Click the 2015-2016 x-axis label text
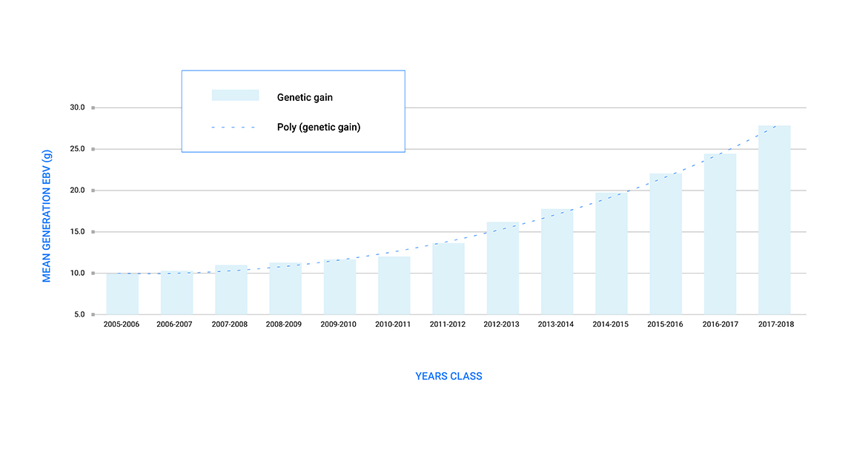This screenshot has width=868, height=453. (665, 325)
